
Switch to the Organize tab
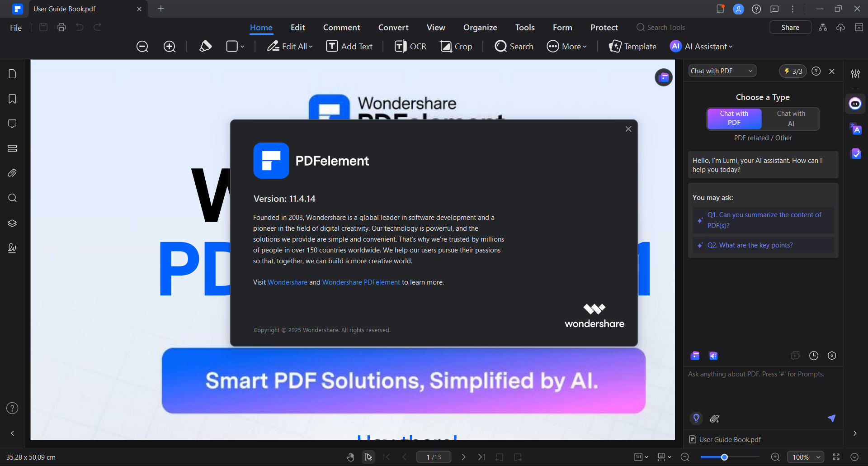coord(480,27)
